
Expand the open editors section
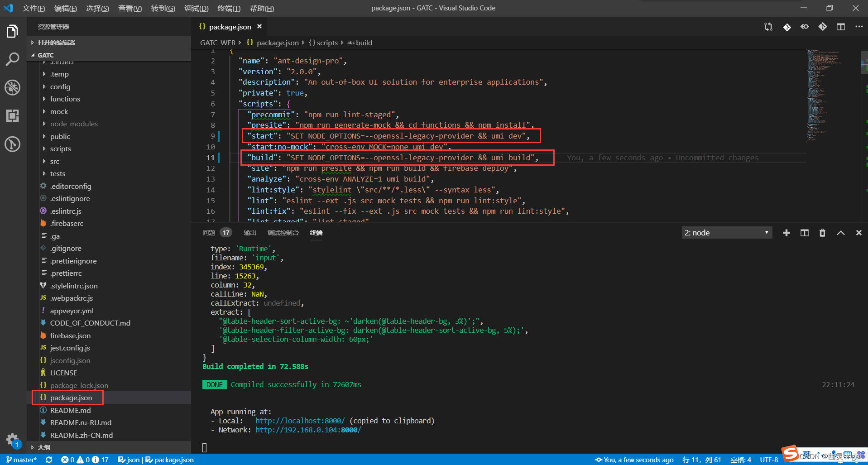[109, 43]
